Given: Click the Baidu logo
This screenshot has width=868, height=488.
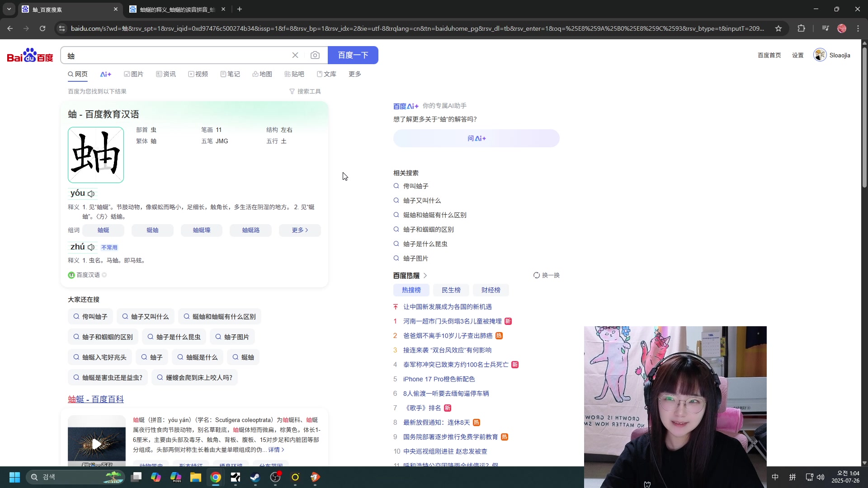Looking at the screenshot, I should click(x=30, y=55).
